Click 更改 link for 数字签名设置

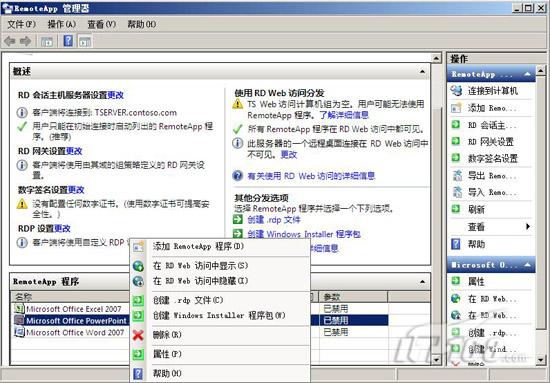(76, 190)
